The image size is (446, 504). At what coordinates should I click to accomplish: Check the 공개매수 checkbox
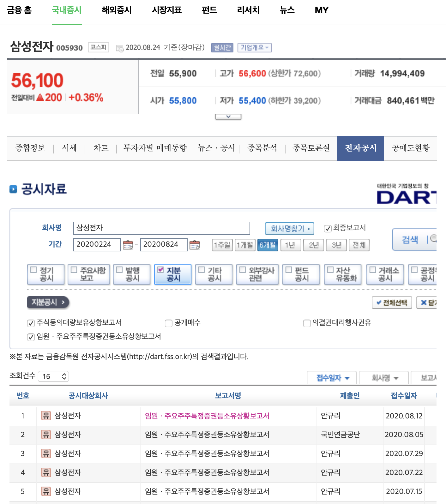[169, 323]
